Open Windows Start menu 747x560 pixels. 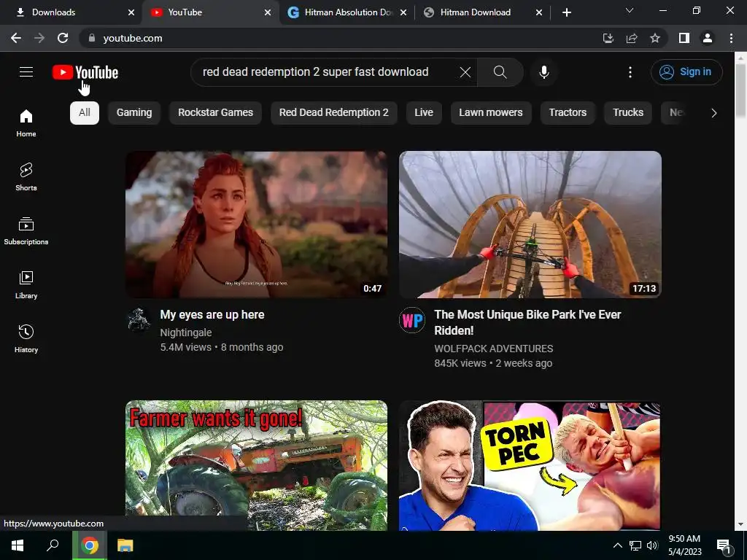point(18,545)
